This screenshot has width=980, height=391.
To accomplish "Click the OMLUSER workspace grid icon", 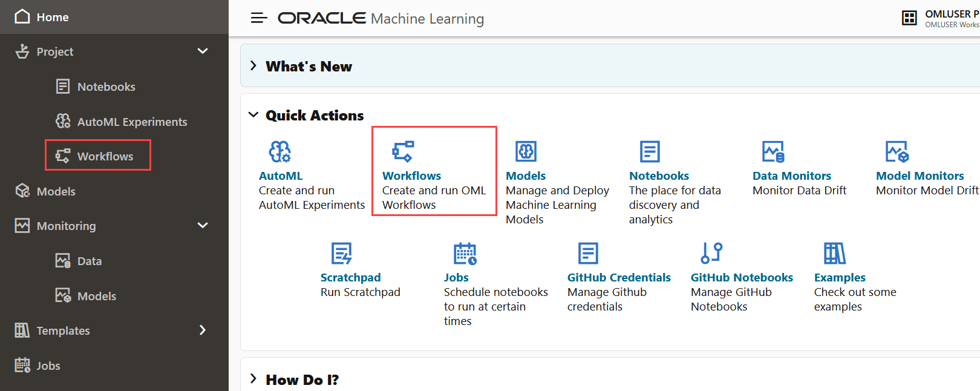I will 909,18.
